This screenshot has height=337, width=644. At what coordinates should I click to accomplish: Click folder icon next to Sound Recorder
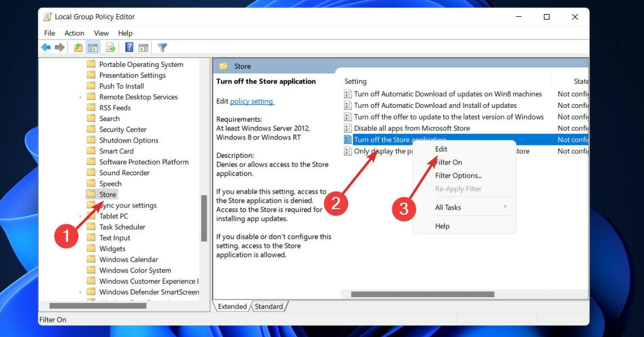(x=91, y=173)
